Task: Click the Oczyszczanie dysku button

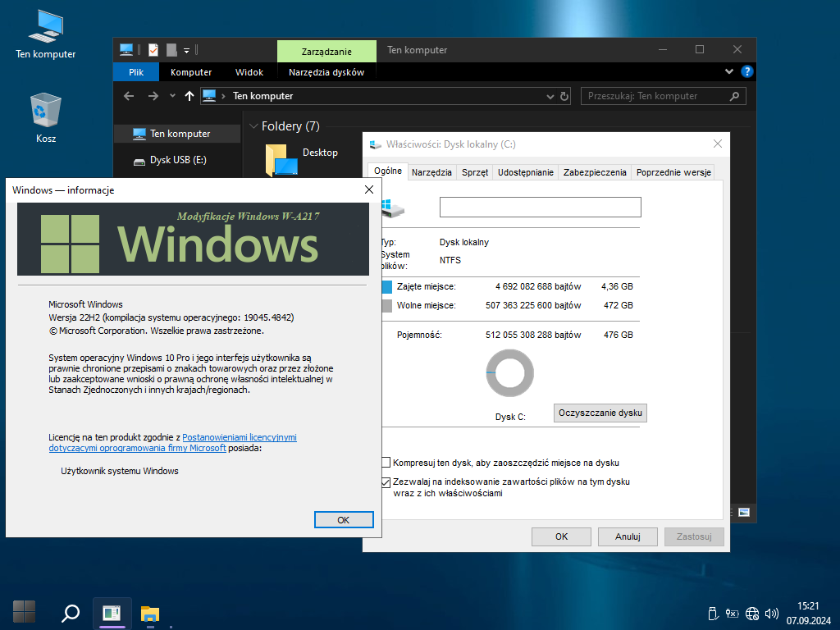Action: [x=600, y=413]
